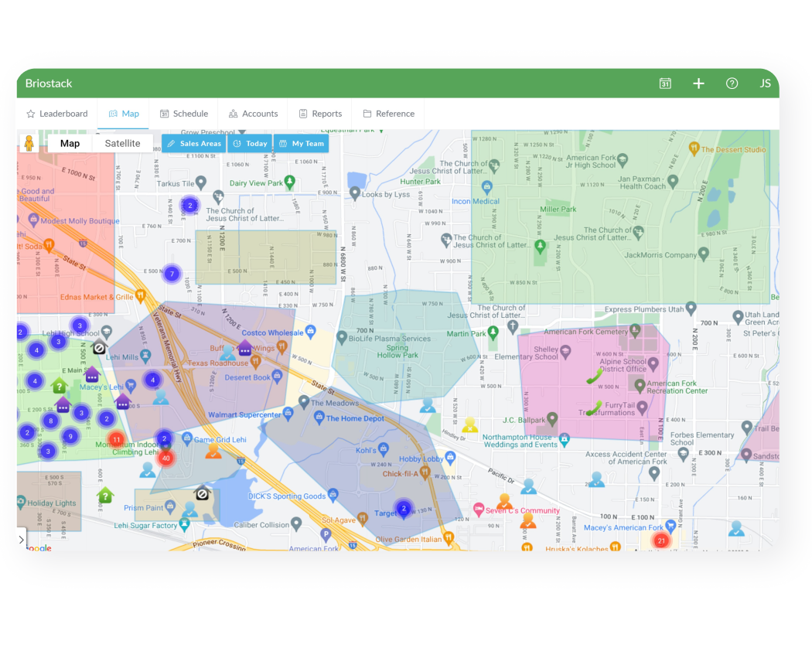The image size is (812, 658).
Task: Switch map type to Map view
Action: coord(70,143)
